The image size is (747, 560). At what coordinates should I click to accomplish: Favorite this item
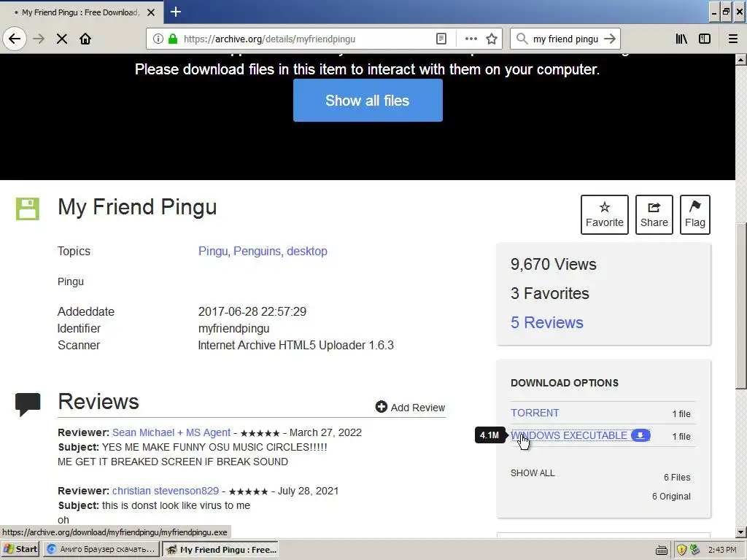(x=605, y=215)
